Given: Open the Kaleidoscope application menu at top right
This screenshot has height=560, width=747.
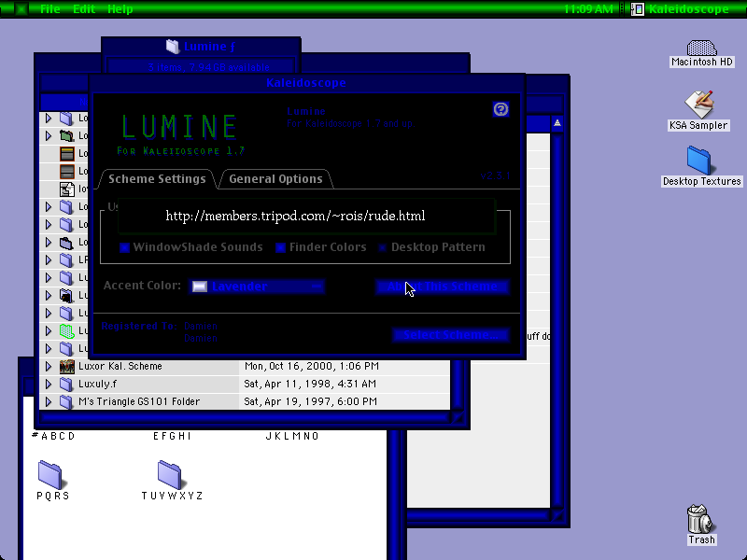Looking at the screenshot, I should (x=682, y=9).
